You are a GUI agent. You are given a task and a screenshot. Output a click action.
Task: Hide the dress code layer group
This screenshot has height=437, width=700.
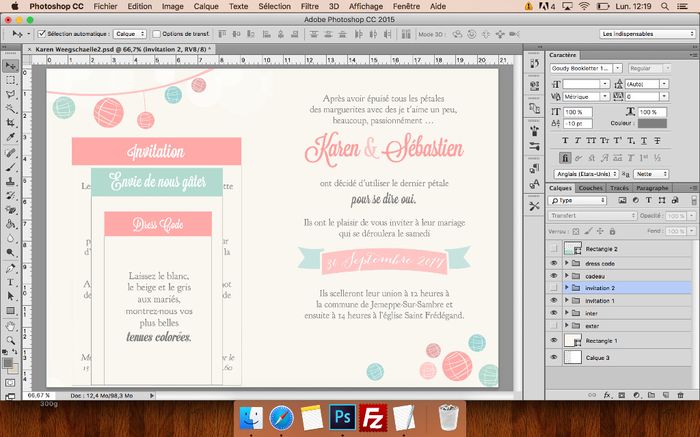554,261
